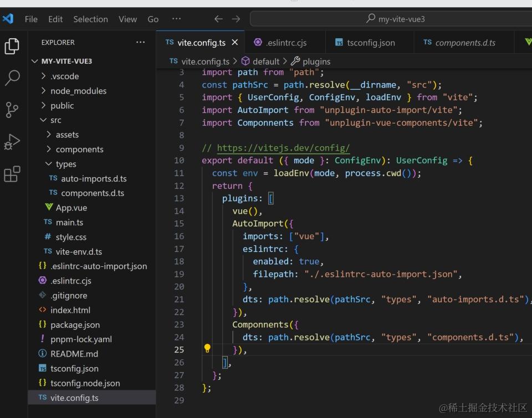Screen dimensions: 532x418
Task: Open the Run and Debug view
Action: (12, 142)
